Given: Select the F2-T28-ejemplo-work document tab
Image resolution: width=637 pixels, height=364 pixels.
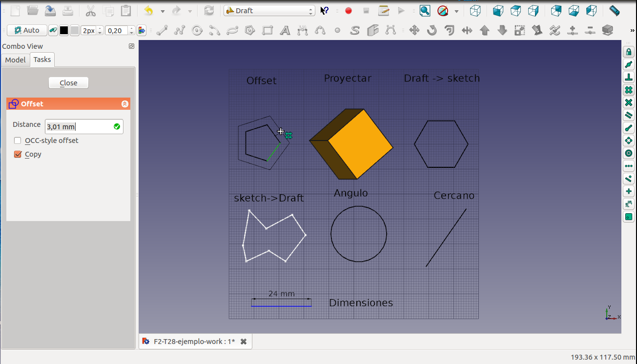Looking at the screenshot, I should [x=194, y=342].
